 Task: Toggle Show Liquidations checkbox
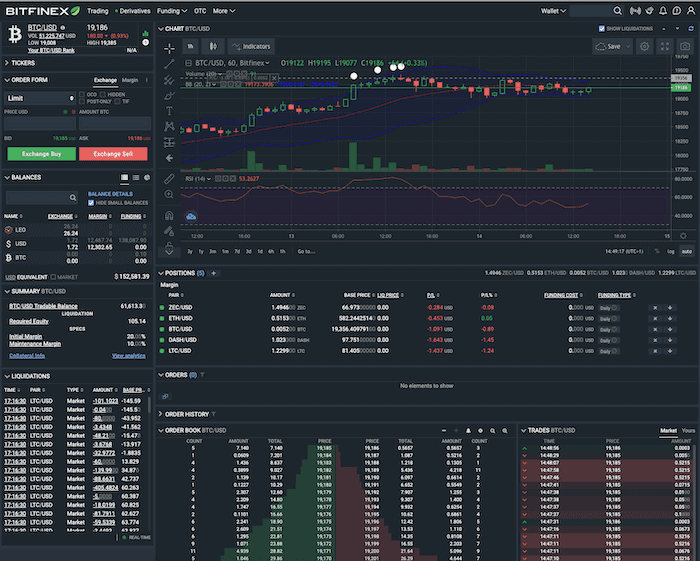click(x=601, y=29)
